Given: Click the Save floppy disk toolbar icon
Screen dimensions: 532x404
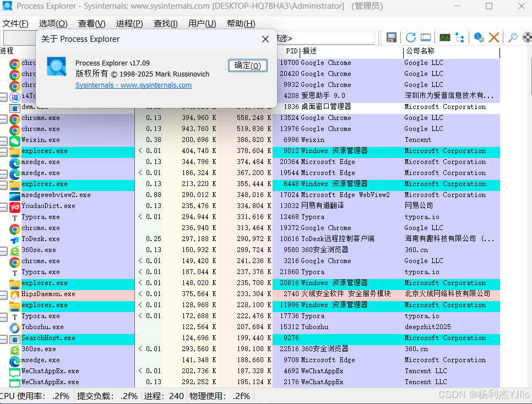Looking at the screenshot, I should point(391,37).
